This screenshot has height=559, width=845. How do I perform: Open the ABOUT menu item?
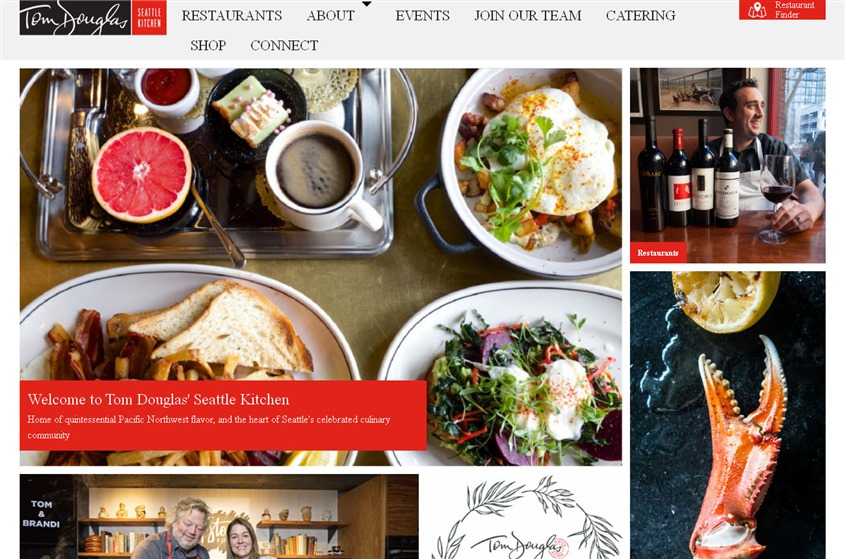point(330,16)
